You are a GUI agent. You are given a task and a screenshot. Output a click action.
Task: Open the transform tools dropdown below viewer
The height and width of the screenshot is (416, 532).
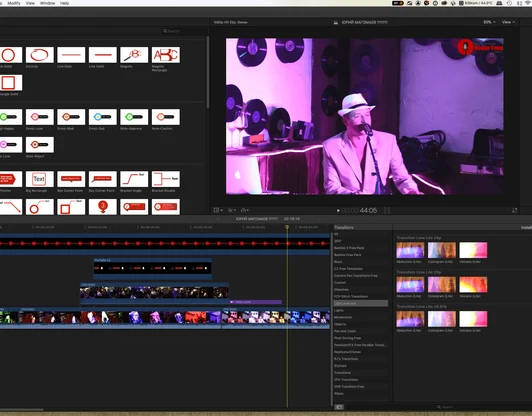[x=217, y=210]
